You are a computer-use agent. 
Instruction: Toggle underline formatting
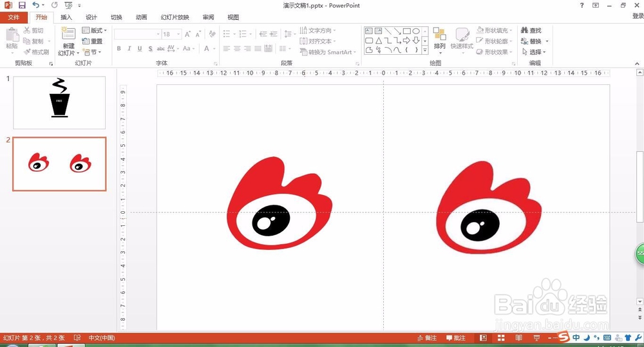pos(140,48)
